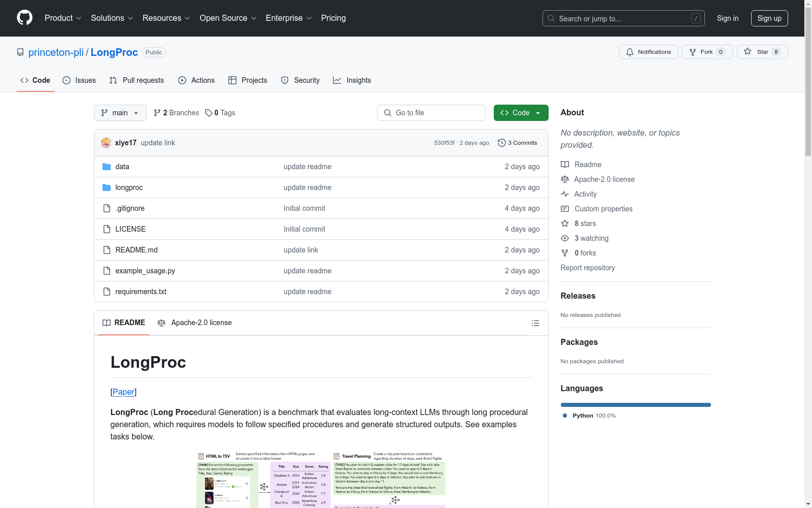Open the Projects tab
812x508 pixels.
(x=248, y=80)
